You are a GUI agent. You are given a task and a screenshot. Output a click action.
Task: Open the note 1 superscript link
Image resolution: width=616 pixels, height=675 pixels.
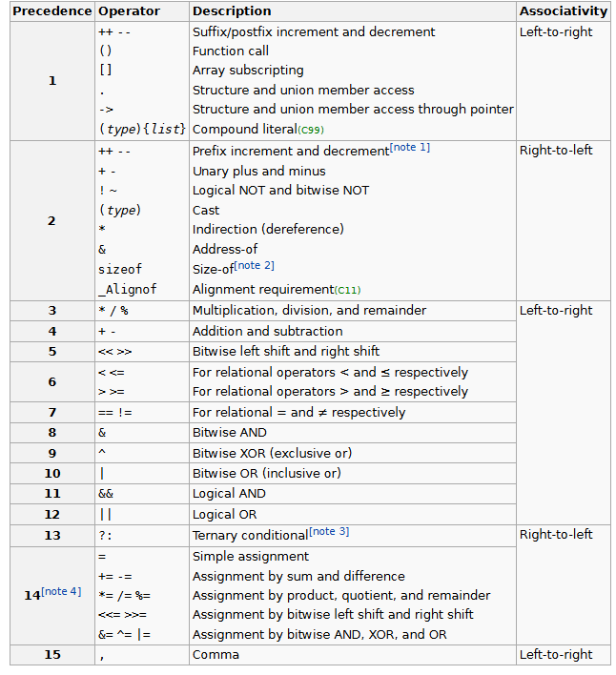click(x=409, y=148)
